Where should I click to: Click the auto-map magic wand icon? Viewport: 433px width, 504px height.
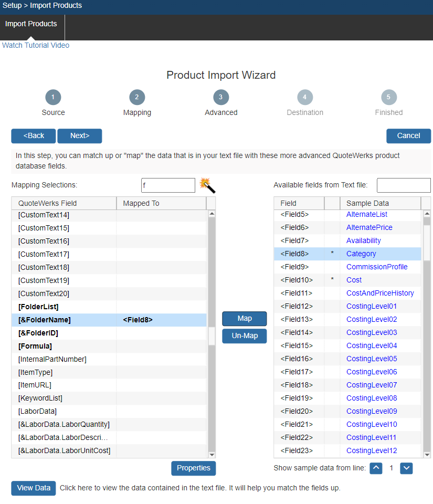click(207, 185)
